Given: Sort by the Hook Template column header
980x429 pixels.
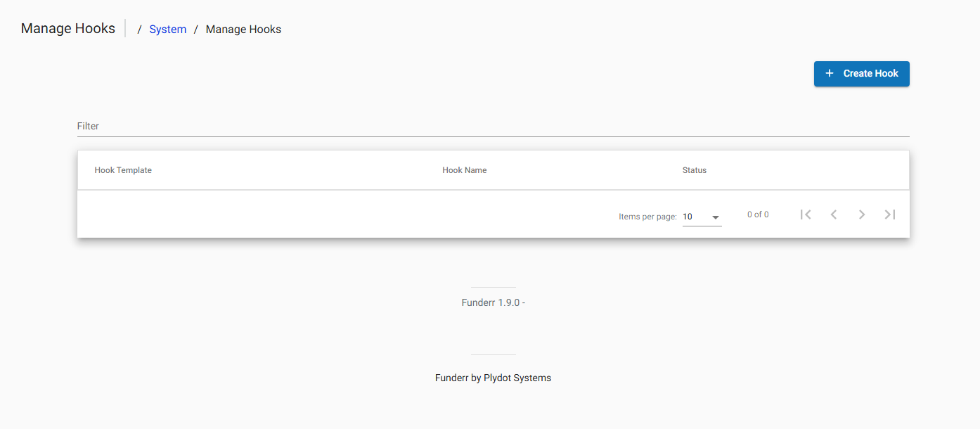Looking at the screenshot, I should click(123, 170).
